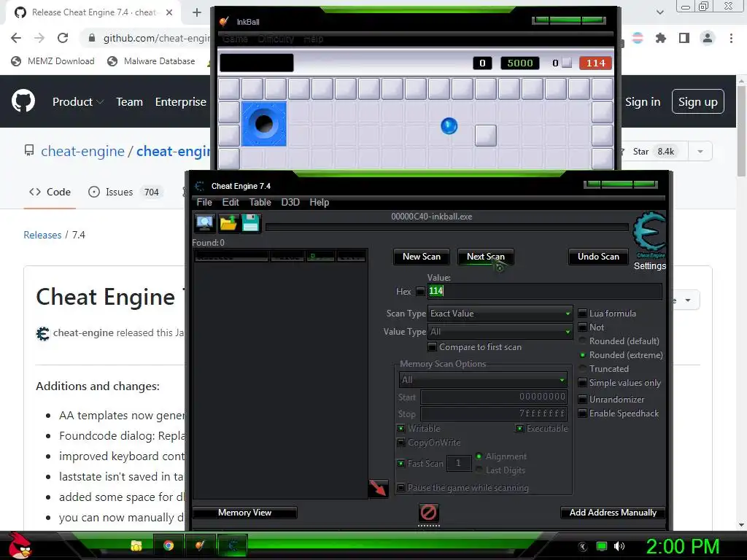
Task: Click the network monitor tray icon
Action: tap(602, 546)
